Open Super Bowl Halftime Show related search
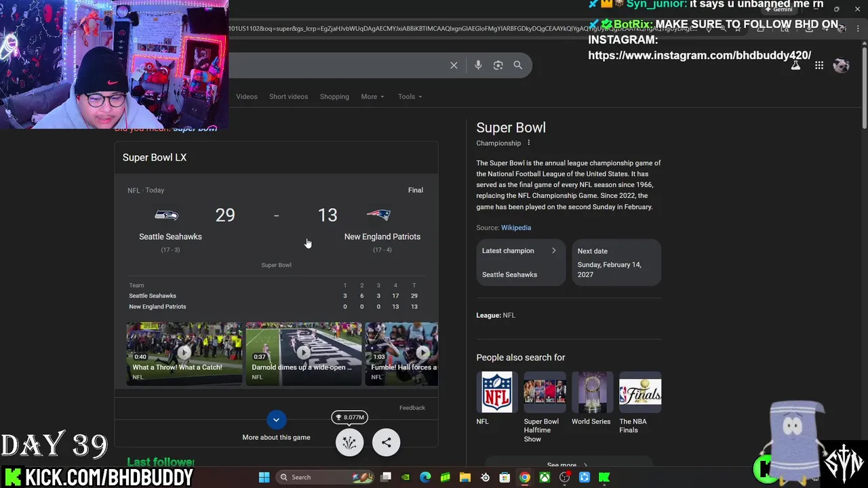Screen dimensions: 868x488 [545, 392]
